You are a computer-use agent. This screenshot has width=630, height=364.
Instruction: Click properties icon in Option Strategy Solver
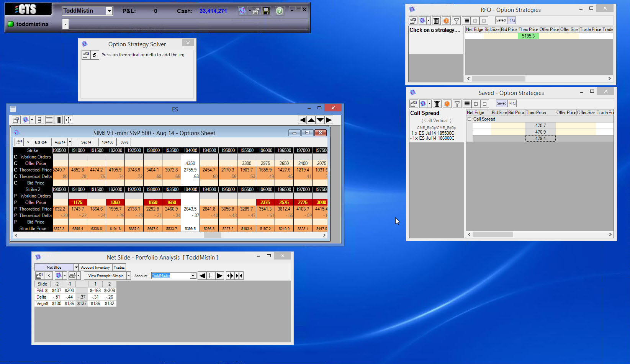pyautogui.click(x=86, y=55)
